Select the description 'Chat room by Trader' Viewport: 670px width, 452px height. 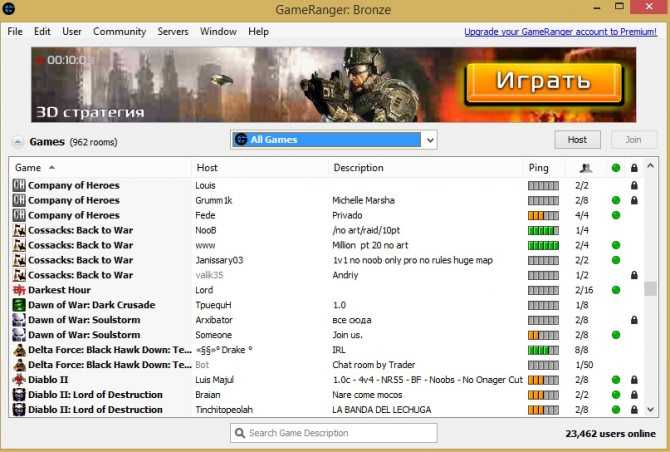[374, 365]
